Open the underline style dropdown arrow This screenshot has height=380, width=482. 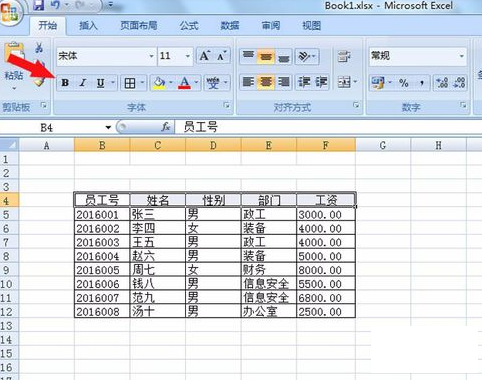click(x=113, y=83)
